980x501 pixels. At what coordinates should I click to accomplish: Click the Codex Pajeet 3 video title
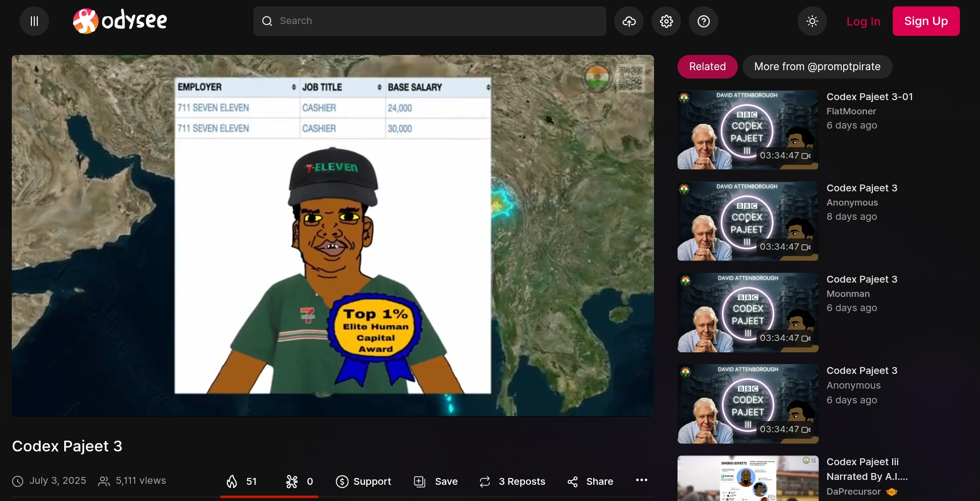point(67,446)
